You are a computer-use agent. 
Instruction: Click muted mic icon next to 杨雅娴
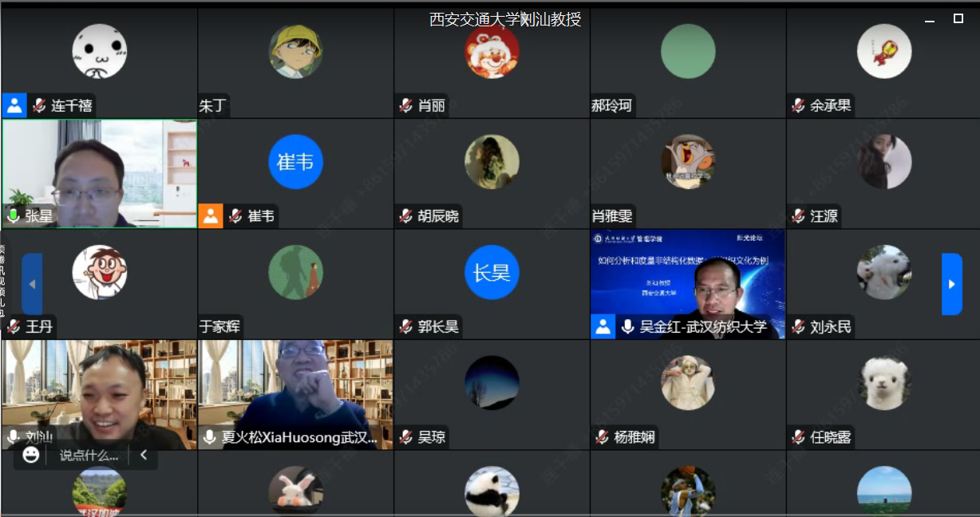602,436
